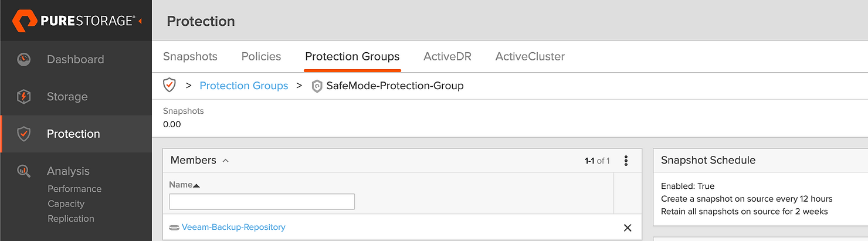Focus the Name filter input field
The width and height of the screenshot is (868, 241).
click(x=262, y=202)
